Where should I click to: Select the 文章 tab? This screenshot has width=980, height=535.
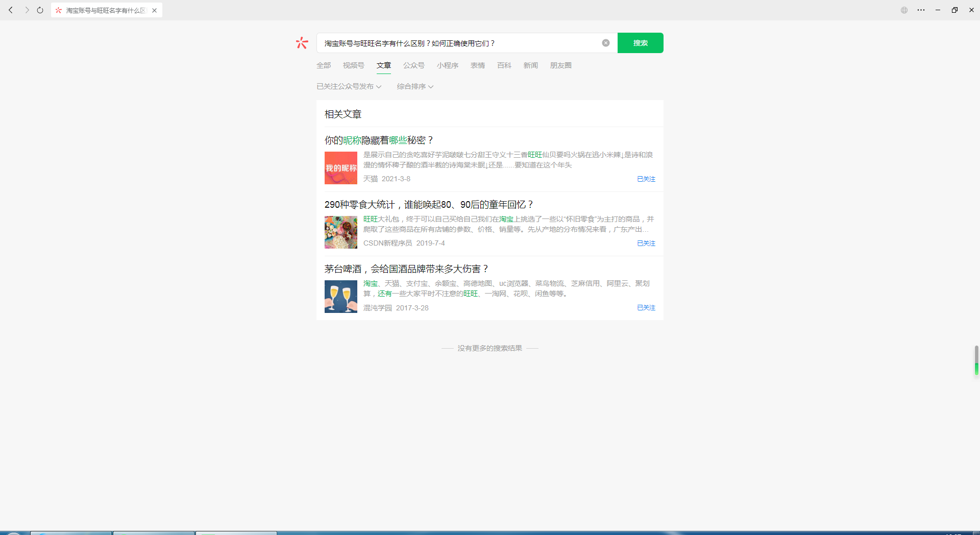pyautogui.click(x=384, y=65)
